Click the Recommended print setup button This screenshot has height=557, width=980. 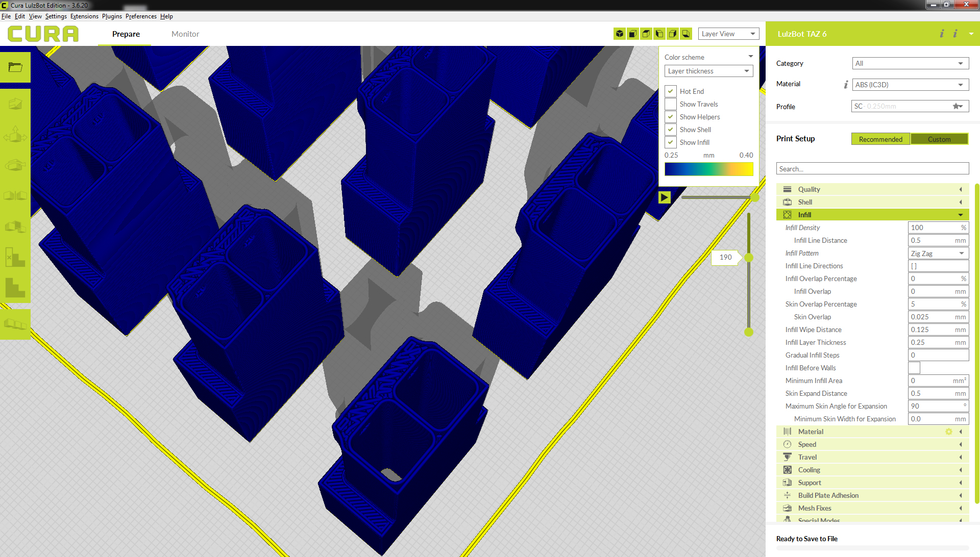(880, 139)
